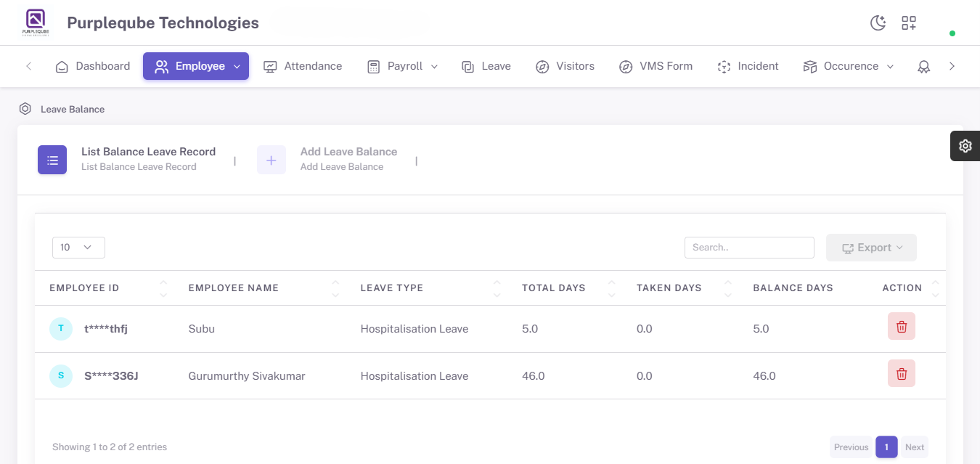The width and height of the screenshot is (980, 464).
Task: Open the Dashboard menu
Action: 93,66
